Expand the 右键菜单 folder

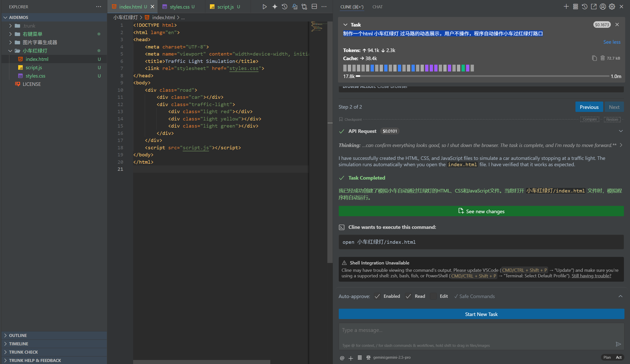tap(32, 34)
